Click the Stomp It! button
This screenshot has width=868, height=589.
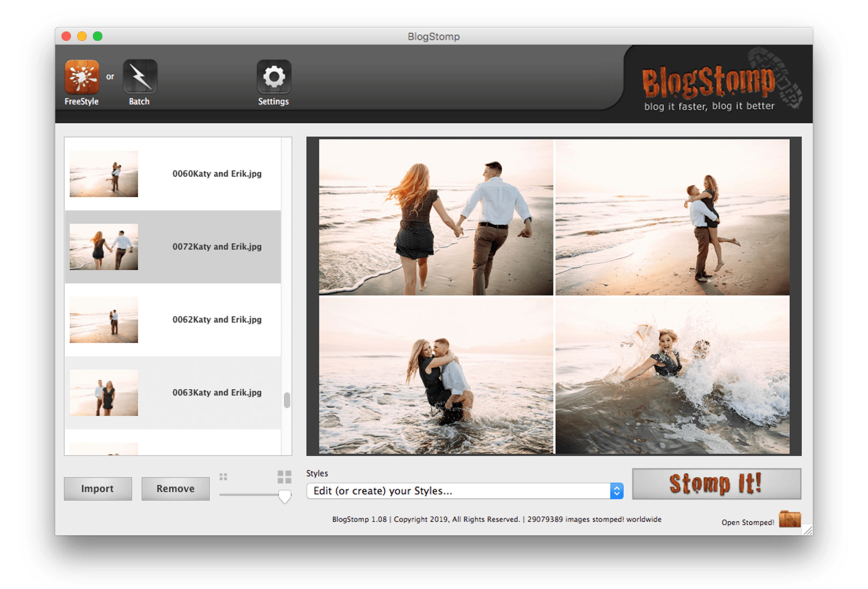pos(716,484)
